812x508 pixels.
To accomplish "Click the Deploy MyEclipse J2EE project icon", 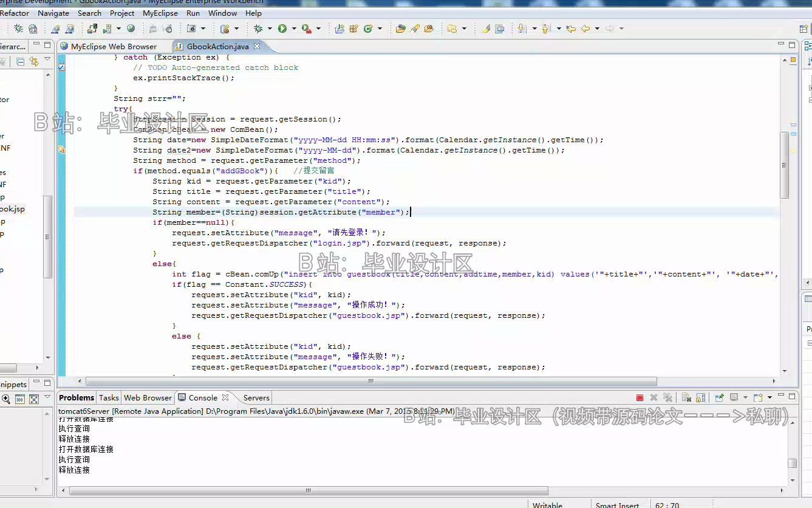I will (x=92, y=29).
